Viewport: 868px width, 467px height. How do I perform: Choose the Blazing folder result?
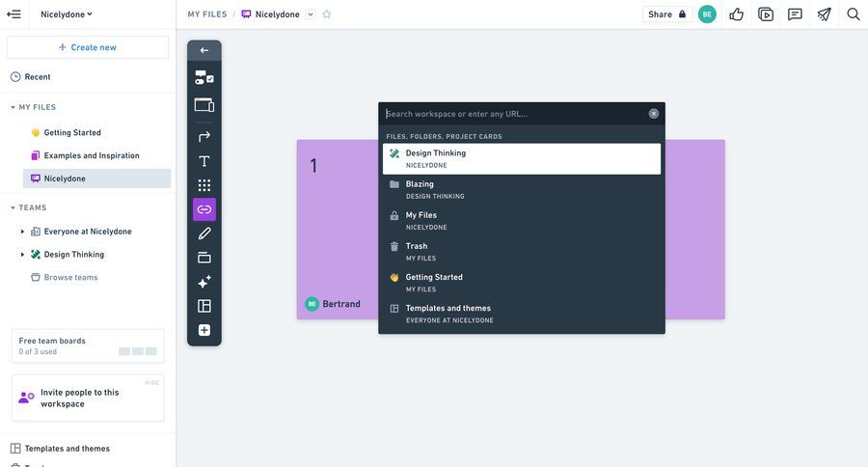click(x=522, y=190)
